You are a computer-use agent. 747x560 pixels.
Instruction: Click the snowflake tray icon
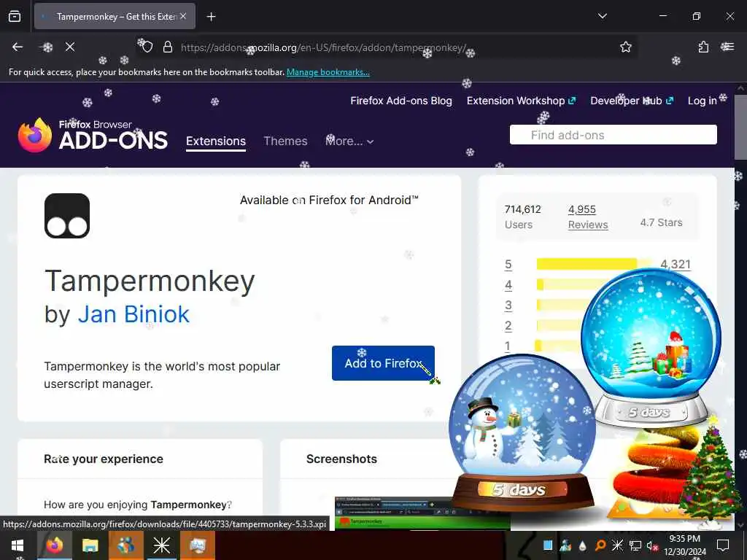[x=617, y=545]
